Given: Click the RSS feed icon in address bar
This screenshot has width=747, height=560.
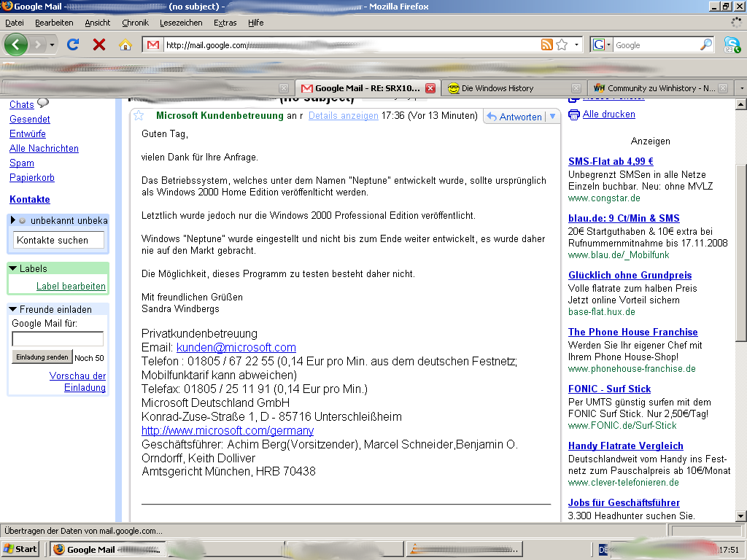Looking at the screenshot, I should coord(546,44).
